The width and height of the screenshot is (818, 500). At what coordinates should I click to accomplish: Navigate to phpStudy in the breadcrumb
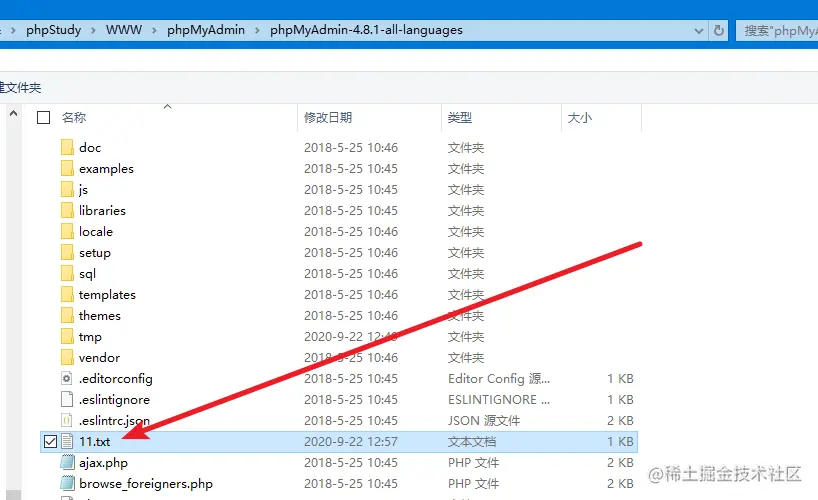(x=54, y=30)
